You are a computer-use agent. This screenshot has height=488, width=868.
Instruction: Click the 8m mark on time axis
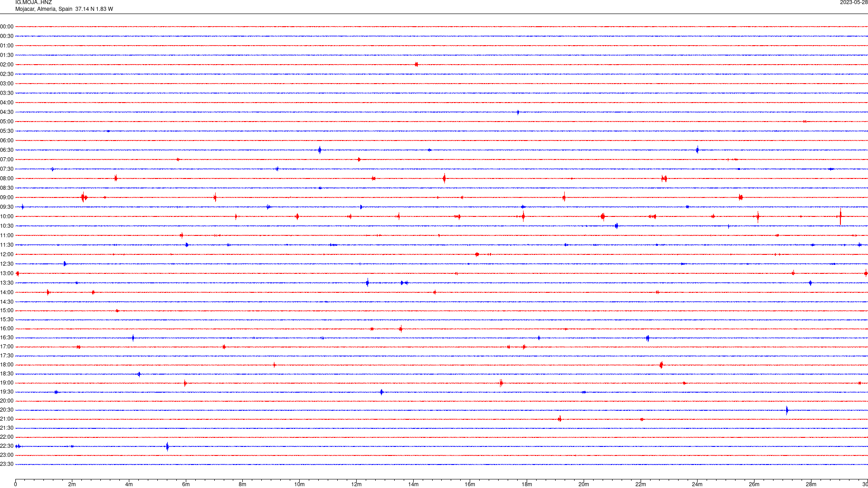click(x=243, y=484)
